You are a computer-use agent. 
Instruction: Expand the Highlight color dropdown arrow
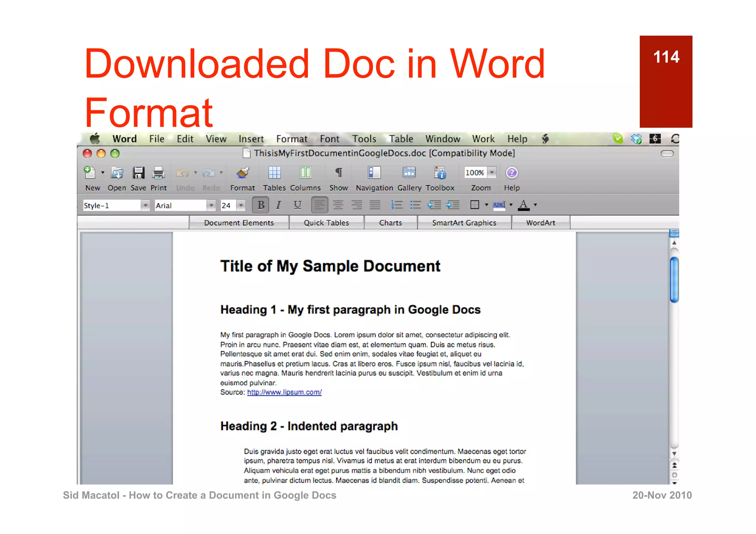(511, 205)
